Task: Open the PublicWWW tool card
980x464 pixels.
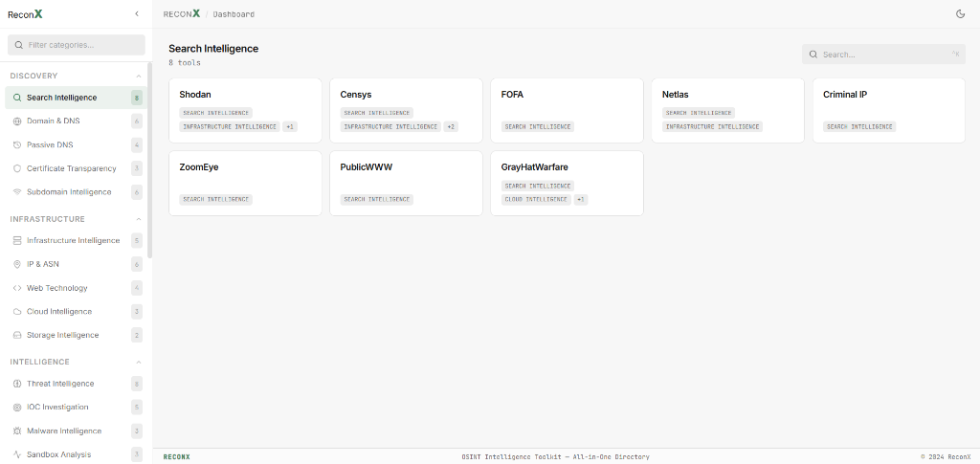Action: (406, 183)
